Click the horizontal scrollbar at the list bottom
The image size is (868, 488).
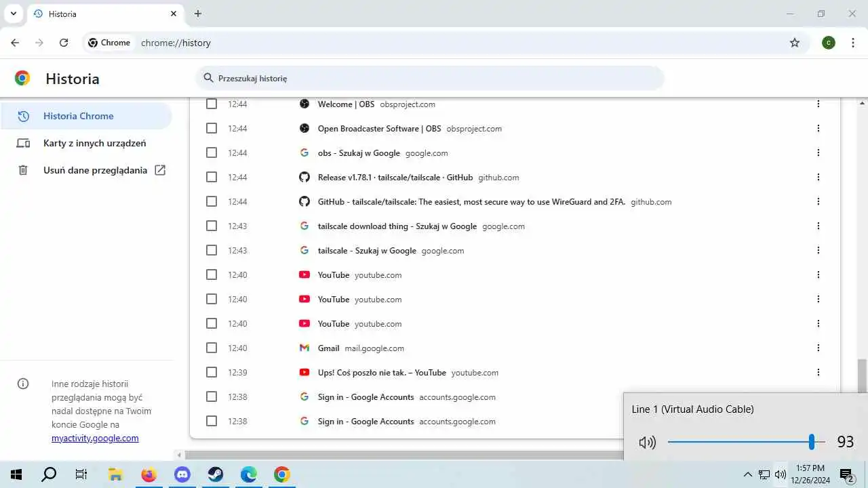click(x=404, y=455)
